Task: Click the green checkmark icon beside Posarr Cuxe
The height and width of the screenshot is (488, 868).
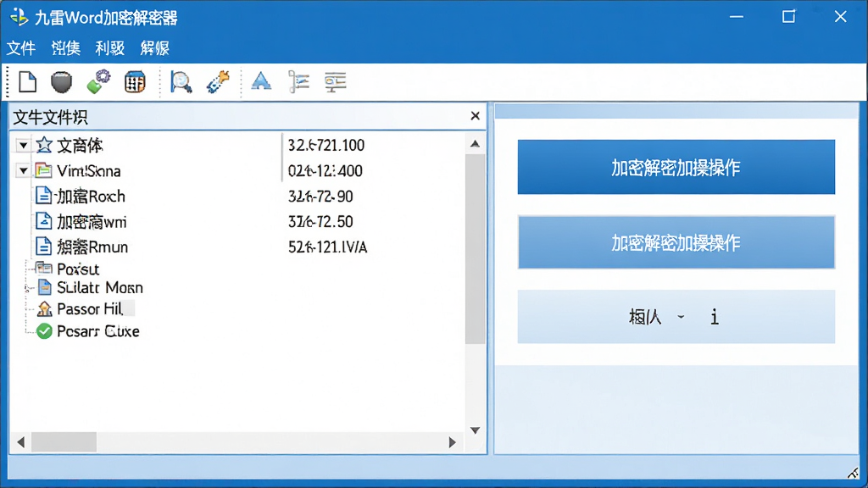Action: 44,331
